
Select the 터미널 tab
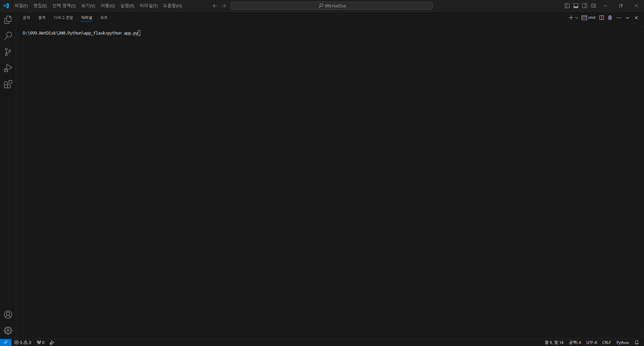[87, 18]
